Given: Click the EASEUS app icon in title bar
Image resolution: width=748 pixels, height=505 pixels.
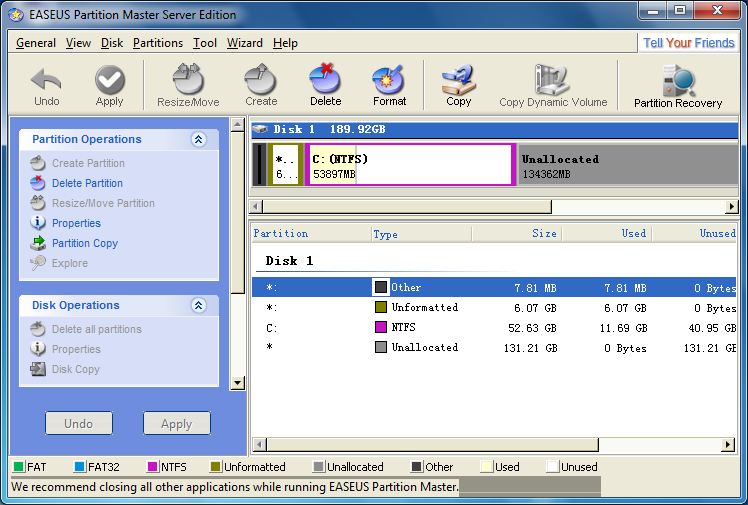Looking at the screenshot, I should pos(15,15).
